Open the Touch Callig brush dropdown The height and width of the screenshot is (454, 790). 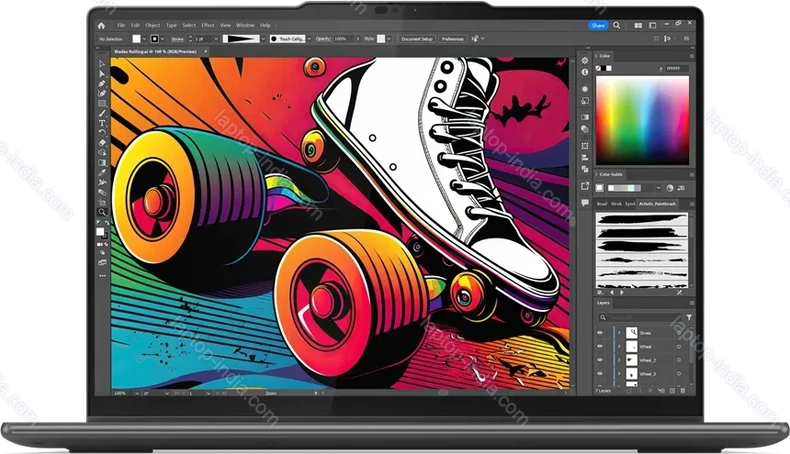pos(307,39)
